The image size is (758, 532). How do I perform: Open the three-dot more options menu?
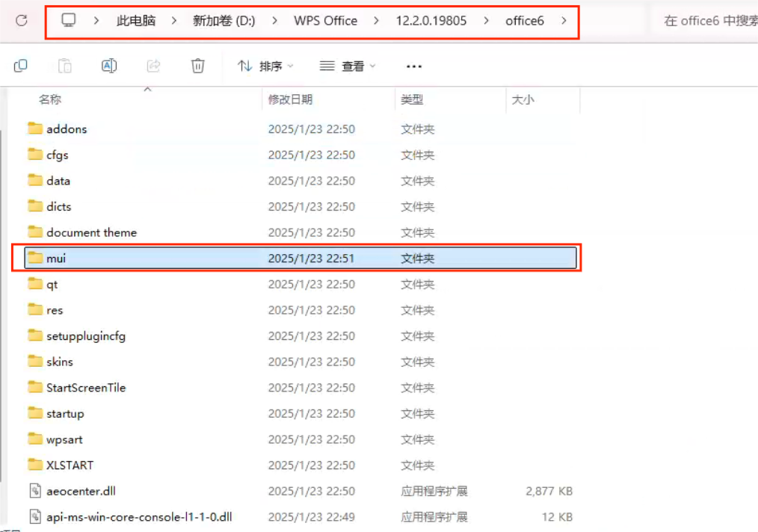click(x=414, y=66)
